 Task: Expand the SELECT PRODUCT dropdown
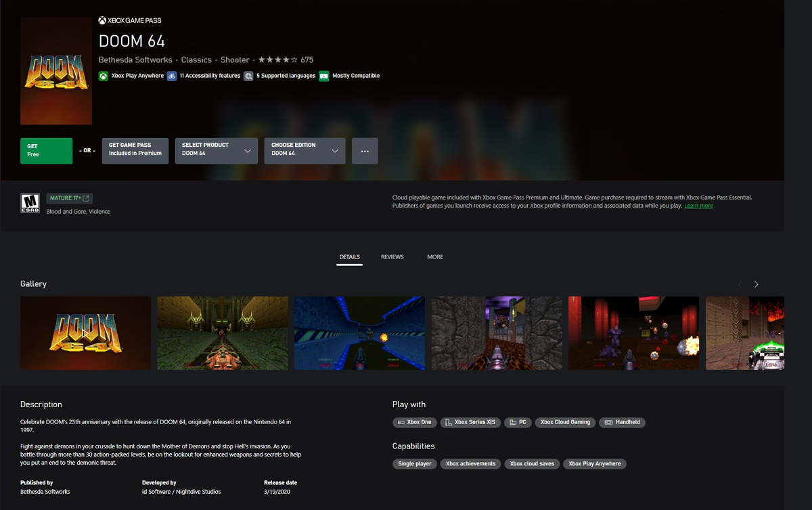(x=217, y=151)
